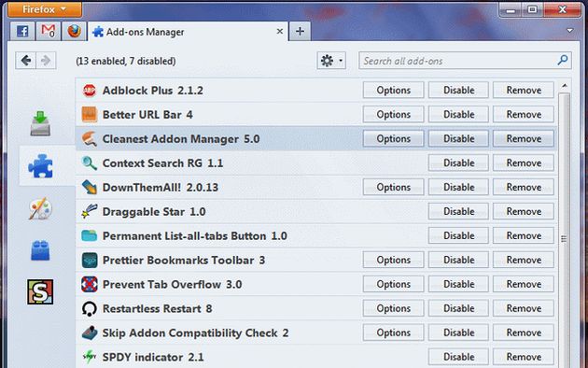This screenshot has width=588, height=368.
Task: Remove Adblock Plus
Action: pos(524,91)
